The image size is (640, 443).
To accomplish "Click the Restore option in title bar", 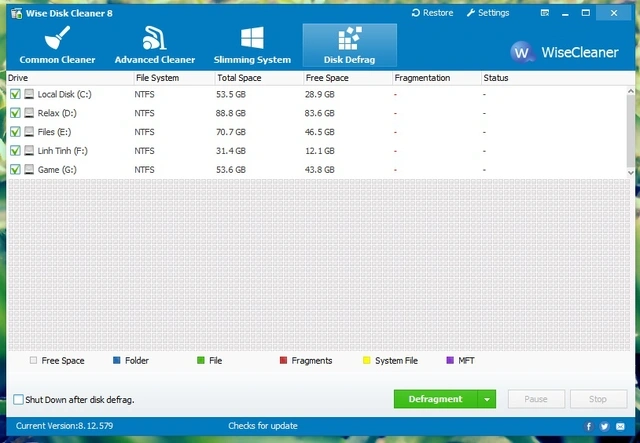I will pyautogui.click(x=432, y=13).
